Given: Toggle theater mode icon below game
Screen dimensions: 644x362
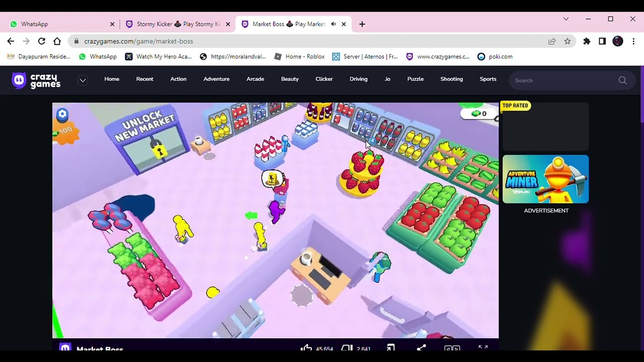Looking at the screenshot, I should [x=452, y=348].
